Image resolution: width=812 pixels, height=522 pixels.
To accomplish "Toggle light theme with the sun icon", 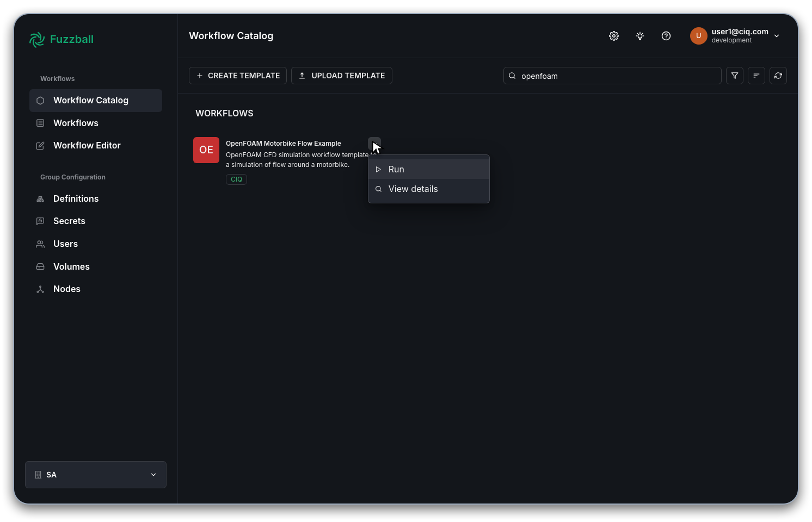I will (640, 36).
